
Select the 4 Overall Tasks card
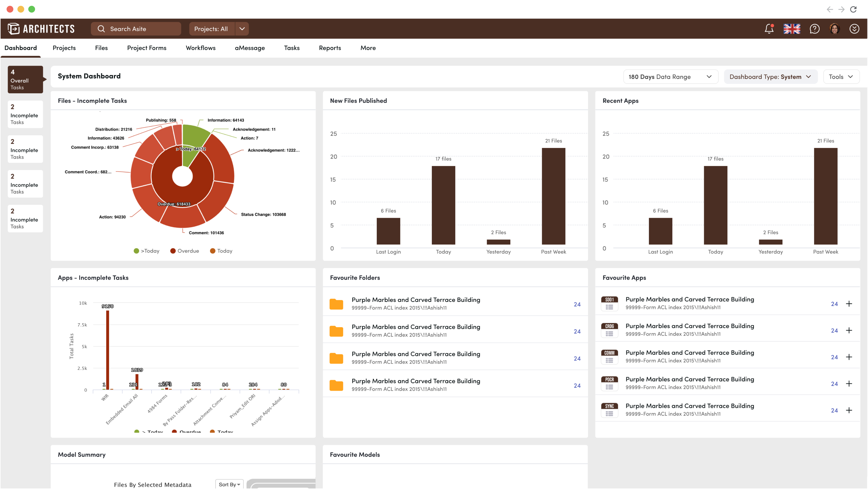[x=25, y=79]
